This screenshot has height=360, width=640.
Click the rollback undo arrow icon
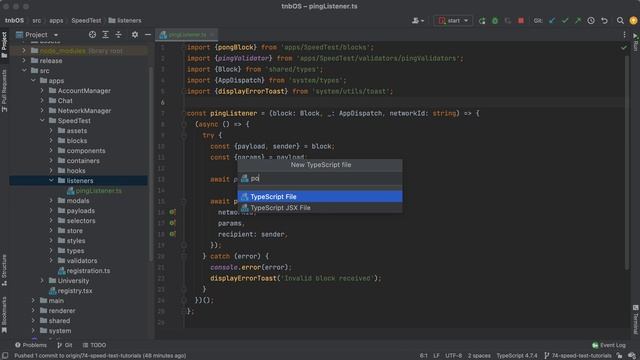click(x=604, y=20)
